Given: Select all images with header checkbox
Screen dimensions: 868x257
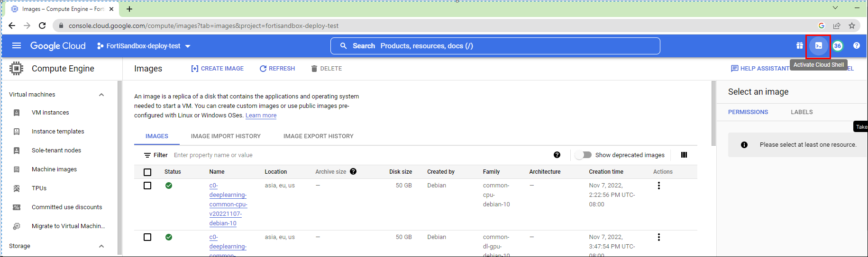Looking at the screenshot, I should [x=147, y=172].
